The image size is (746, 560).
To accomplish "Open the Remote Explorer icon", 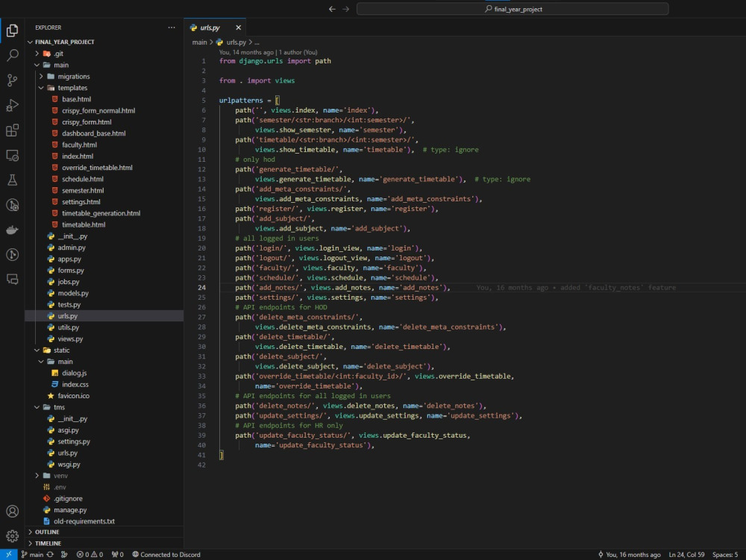I will tap(13, 155).
